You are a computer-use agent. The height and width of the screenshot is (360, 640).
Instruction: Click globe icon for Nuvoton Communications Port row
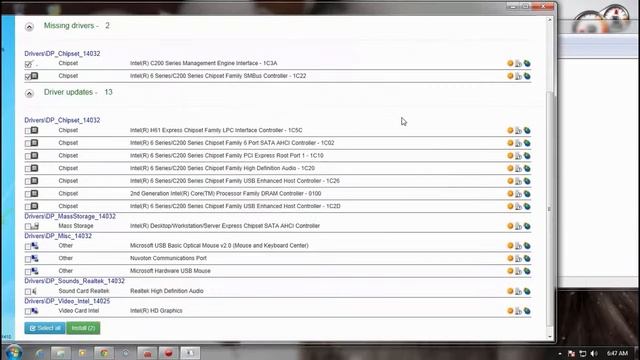coord(527,258)
